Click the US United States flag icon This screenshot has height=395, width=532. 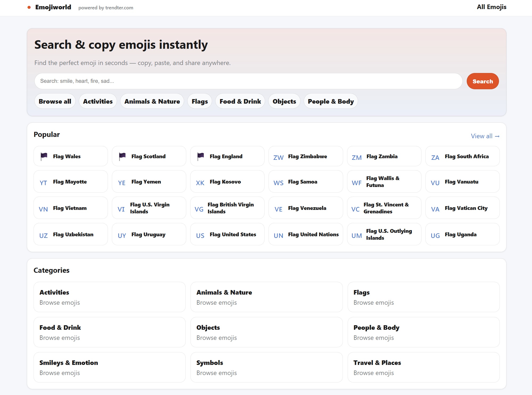click(x=200, y=235)
